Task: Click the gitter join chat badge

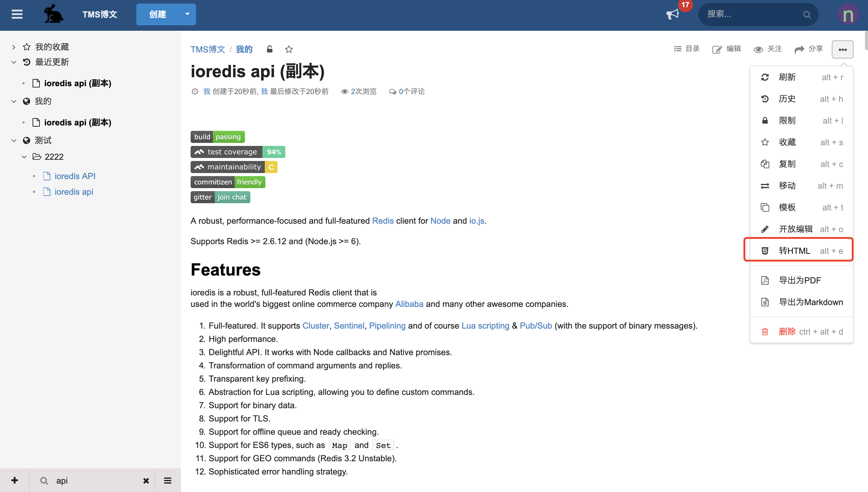Action: click(x=220, y=197)
